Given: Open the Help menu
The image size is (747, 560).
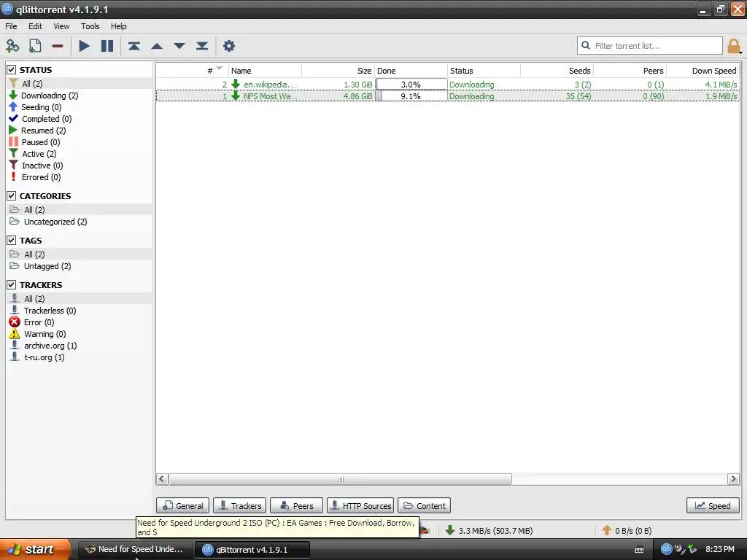Looking at the screenshot, I should 119,26.
